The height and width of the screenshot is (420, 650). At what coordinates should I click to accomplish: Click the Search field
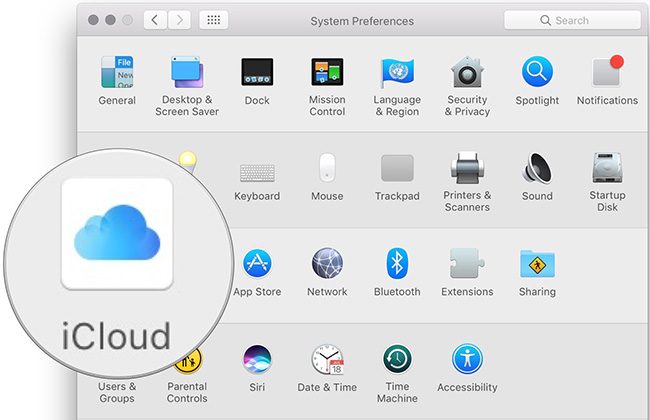tap(572, 20)
